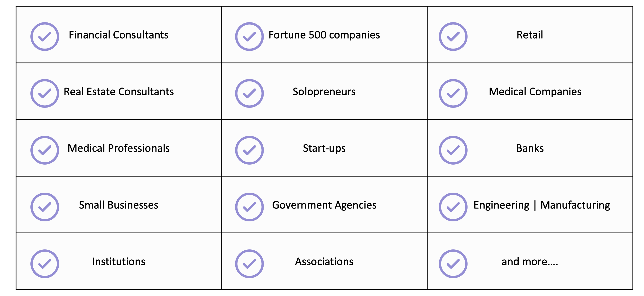The width and height of the screenshot is (644, 296).
Task: Select the checkmark icon next to Medical Companies
Action: click(x=453, y=93)
